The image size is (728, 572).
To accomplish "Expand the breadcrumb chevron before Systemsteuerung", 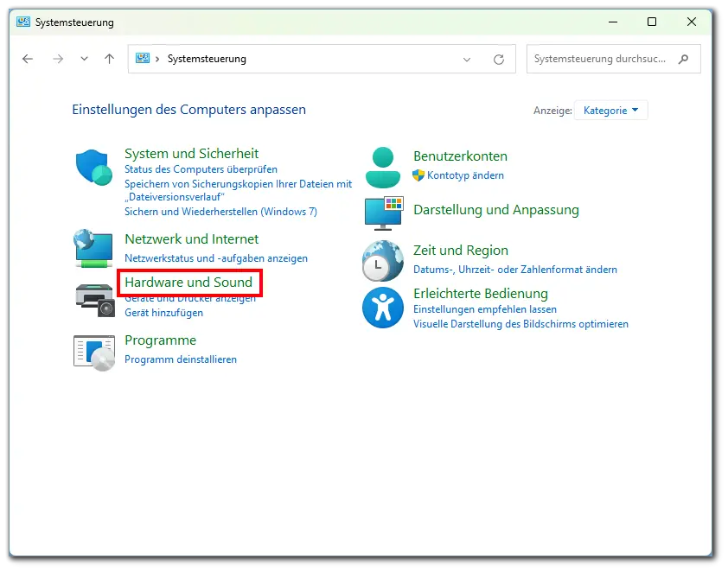I will [x=157, y=59].
